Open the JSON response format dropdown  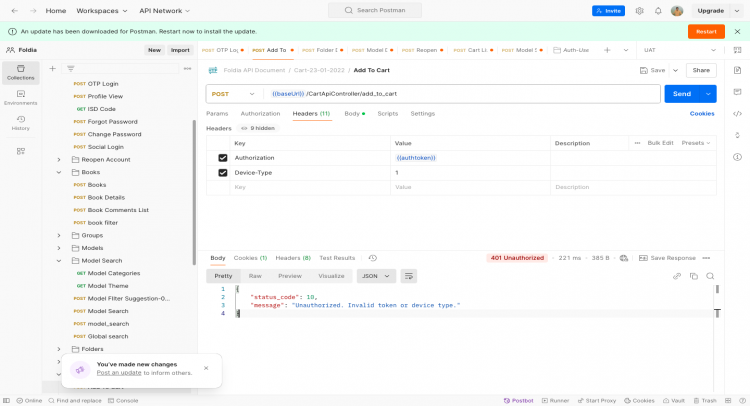(376, 276)
